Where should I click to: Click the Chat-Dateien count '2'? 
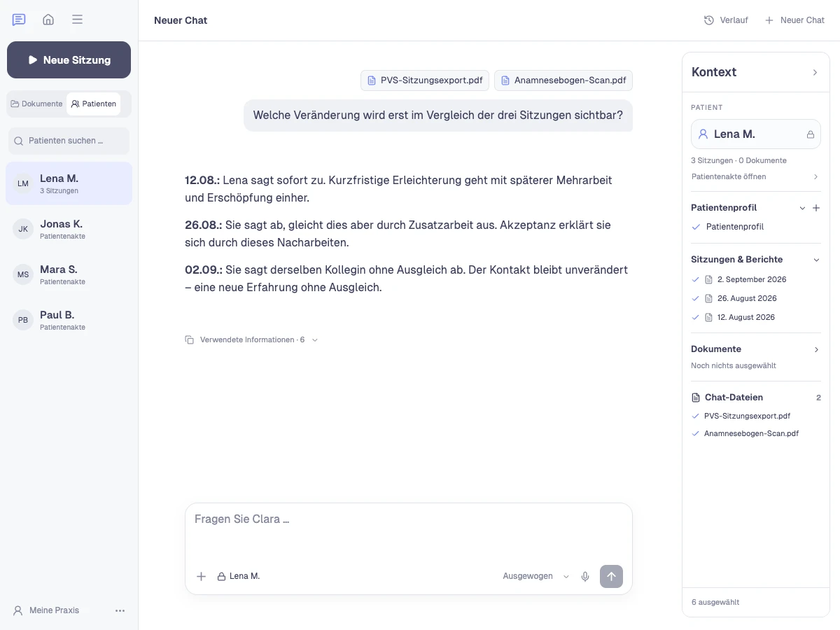818,398
